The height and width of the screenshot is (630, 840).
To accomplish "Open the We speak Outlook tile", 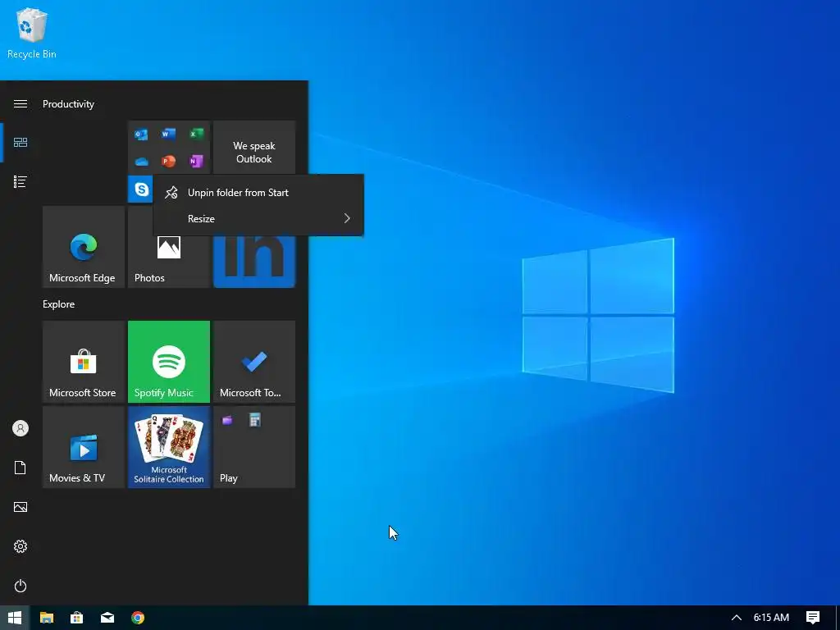I will [x=254, y=148].
